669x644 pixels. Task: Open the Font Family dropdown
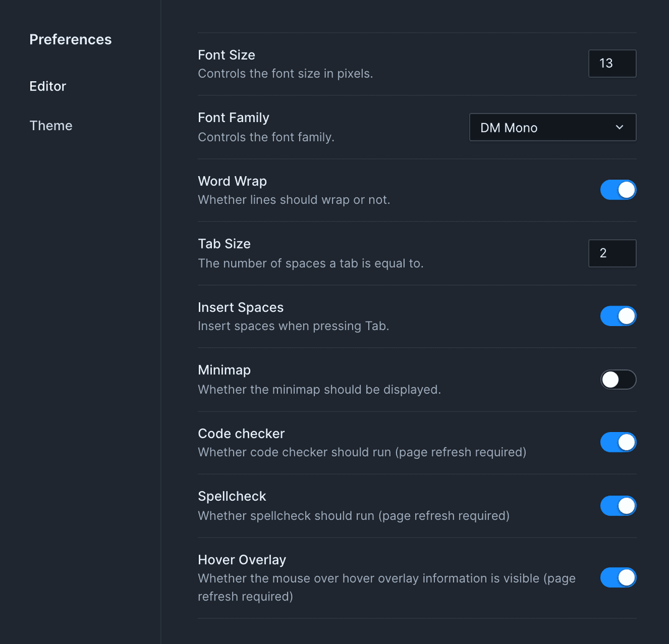pyautogui.click(x=552, y=127)
